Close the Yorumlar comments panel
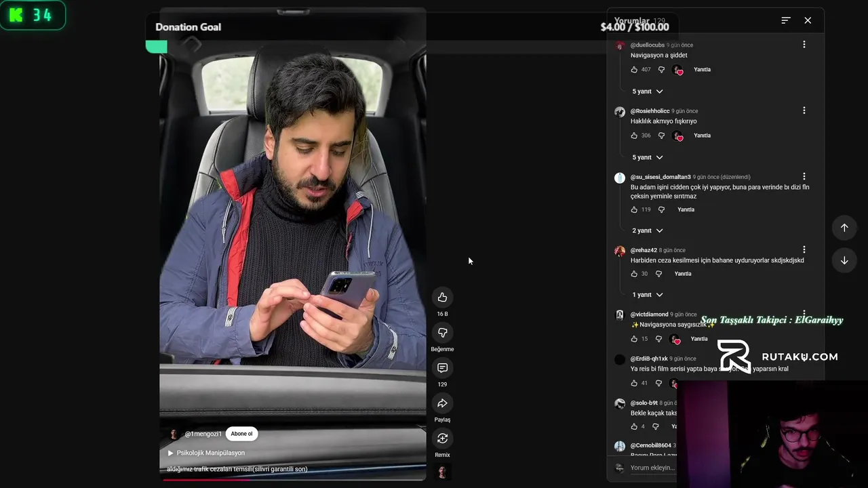This screenshot has width=868, height=488. pos(808,20)
